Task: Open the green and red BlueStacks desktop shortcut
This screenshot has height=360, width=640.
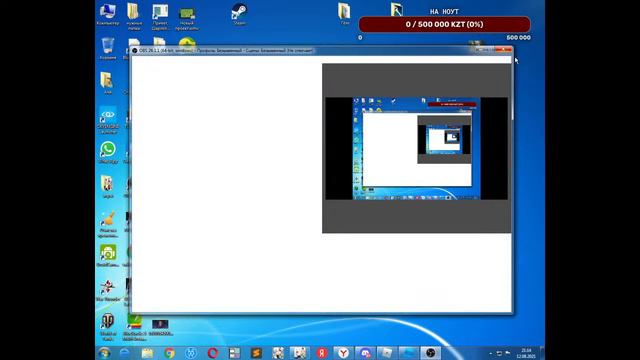Action: pyautogui.click(x=134, y=327)
